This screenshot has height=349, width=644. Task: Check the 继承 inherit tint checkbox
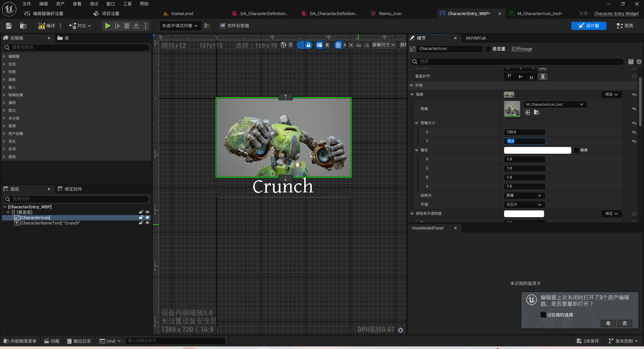(x=577, y=150)
